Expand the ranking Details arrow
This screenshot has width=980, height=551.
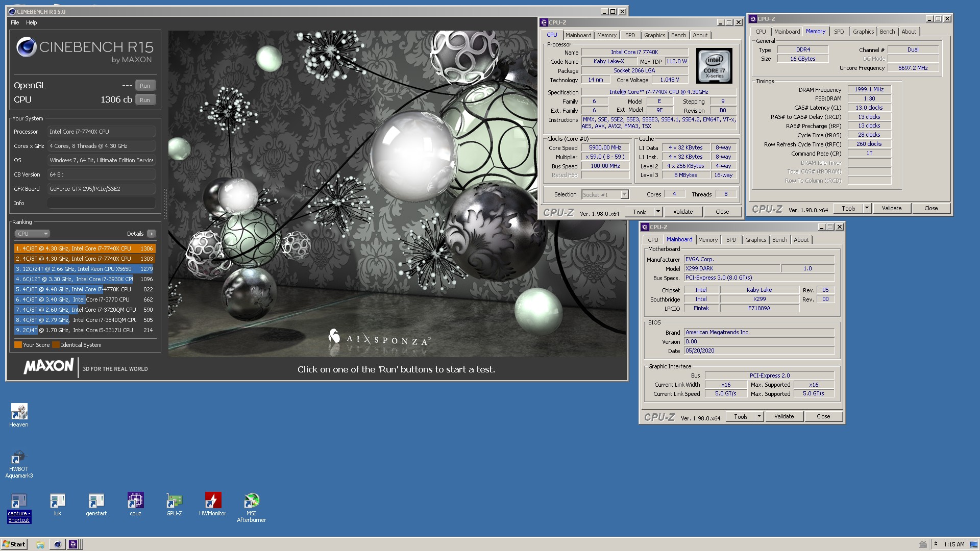152,234
